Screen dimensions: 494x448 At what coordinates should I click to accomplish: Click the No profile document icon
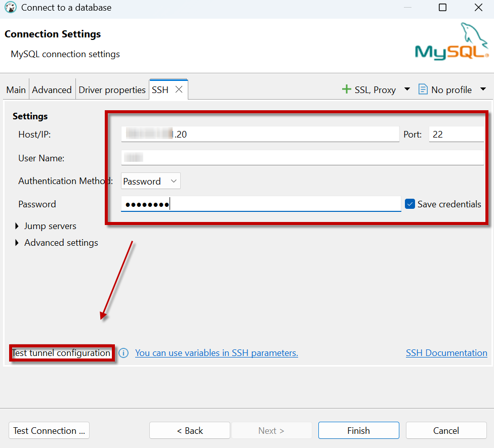[x=423, y=89]
